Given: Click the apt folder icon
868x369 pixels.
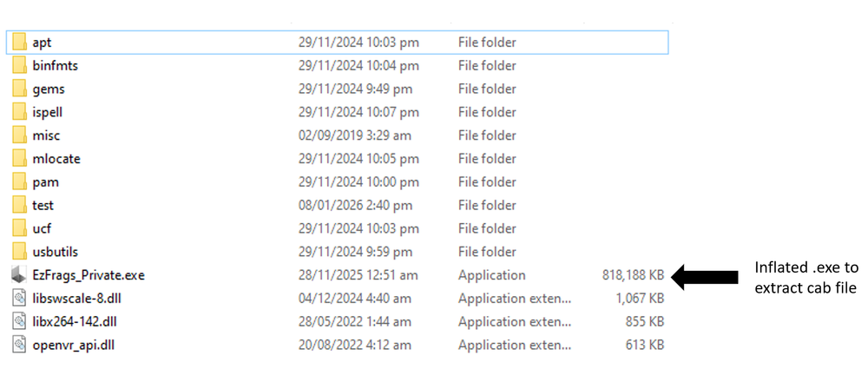Looking at the screenshot, I should (x=19, y=42).
